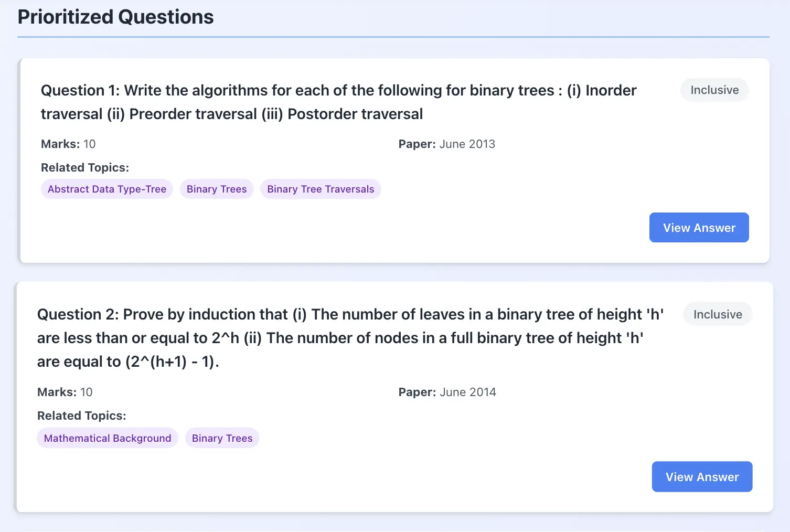Click the Paper: June 2013 label

[447, 144]
